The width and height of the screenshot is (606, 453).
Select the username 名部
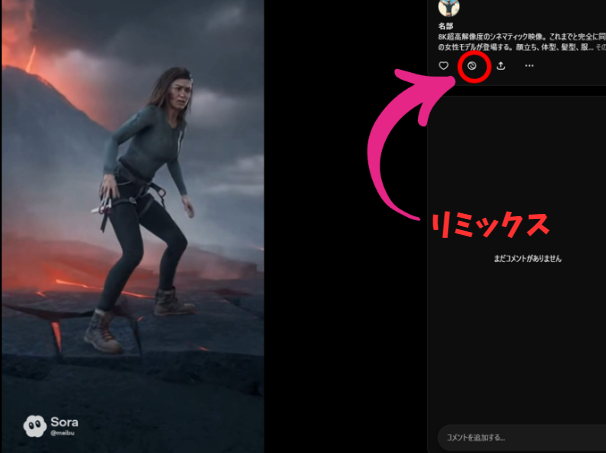pyautogui.click(x=446, y=25)
